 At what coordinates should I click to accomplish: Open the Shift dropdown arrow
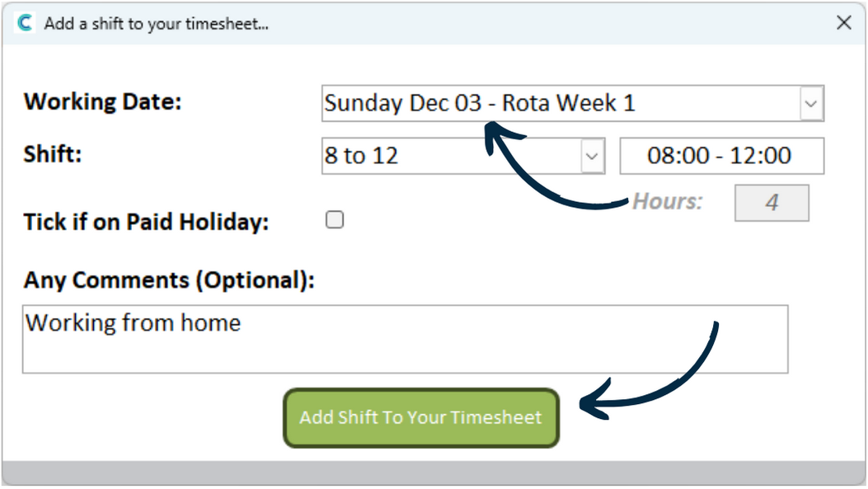(x=592, y=156)
